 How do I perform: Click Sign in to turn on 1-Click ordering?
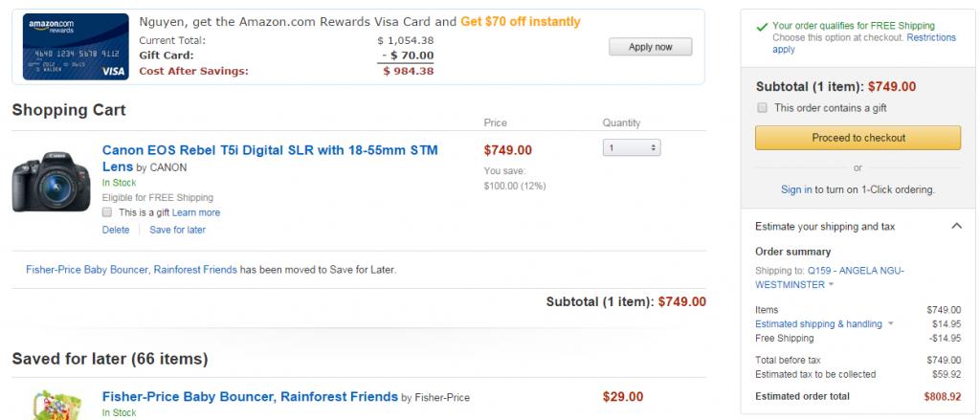point(796,189)
